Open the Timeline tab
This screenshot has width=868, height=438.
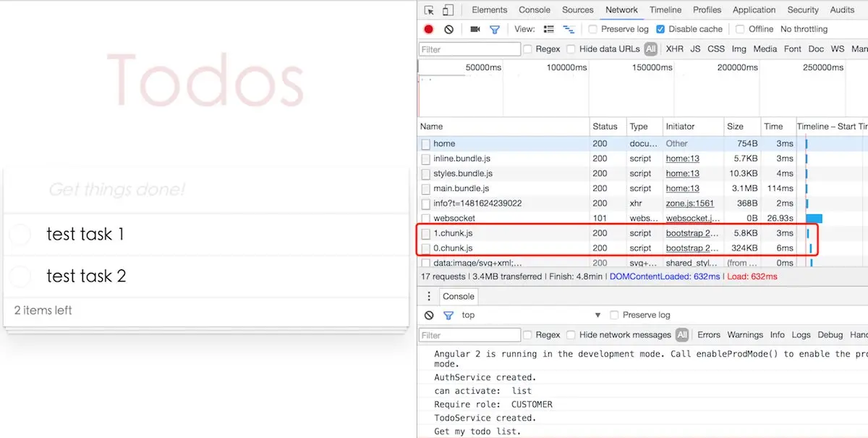(x=665, y=10)
